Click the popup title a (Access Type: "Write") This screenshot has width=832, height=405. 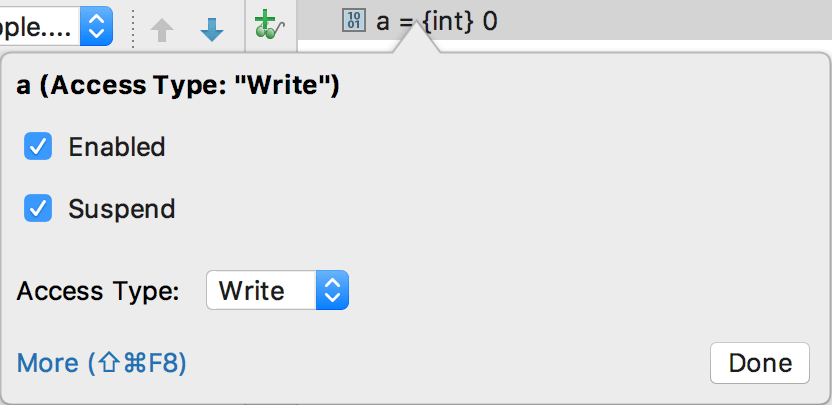[179, 87]
